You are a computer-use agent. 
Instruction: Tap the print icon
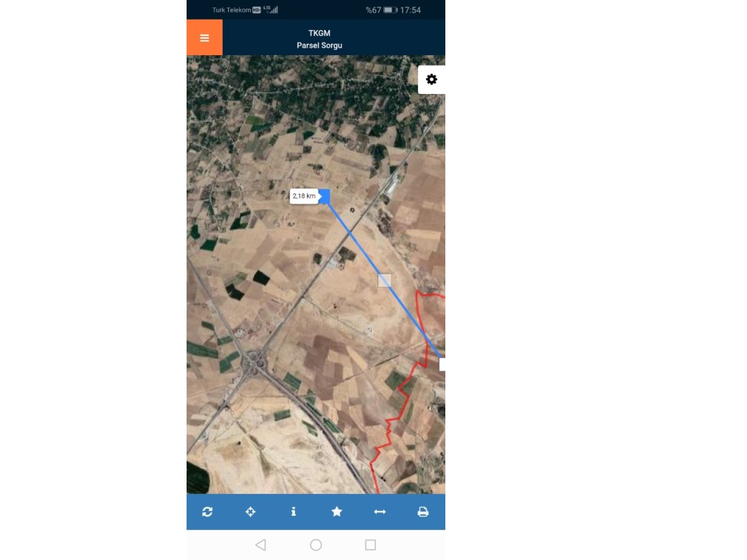point(423,512)
